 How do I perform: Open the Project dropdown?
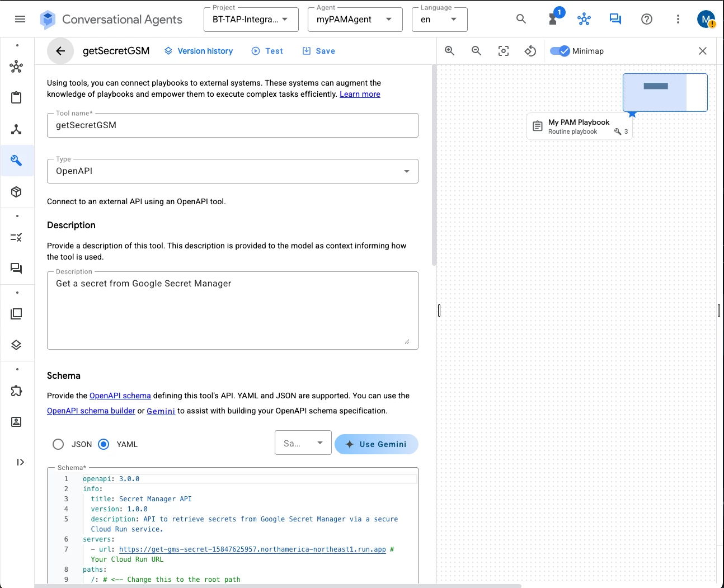(251, 20)
